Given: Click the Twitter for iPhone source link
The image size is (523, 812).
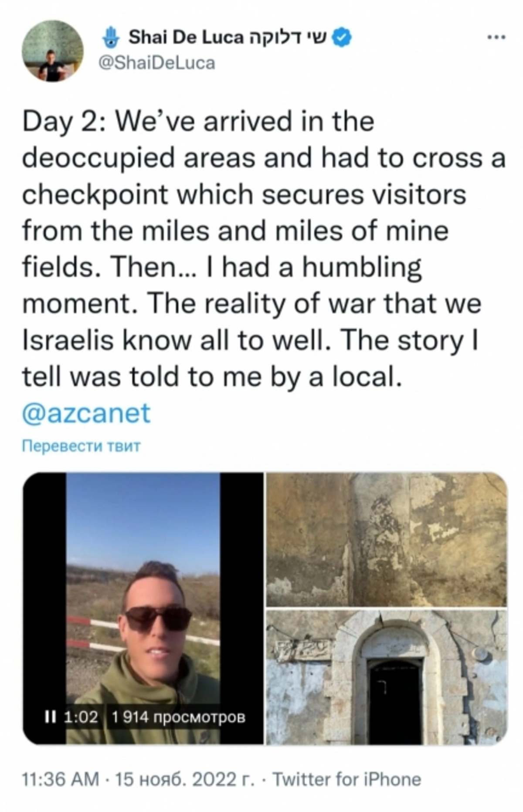Looking at the screenshot, I should click(347, 779).
